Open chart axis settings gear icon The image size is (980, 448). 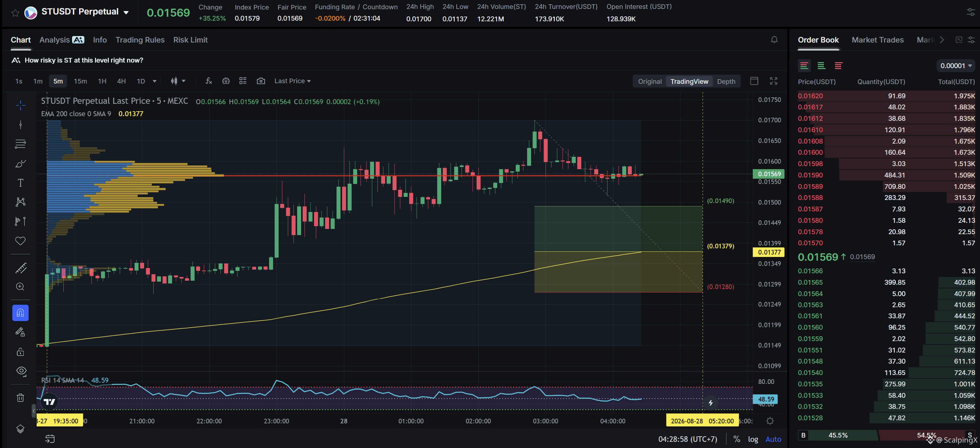(x=770, y=421)
